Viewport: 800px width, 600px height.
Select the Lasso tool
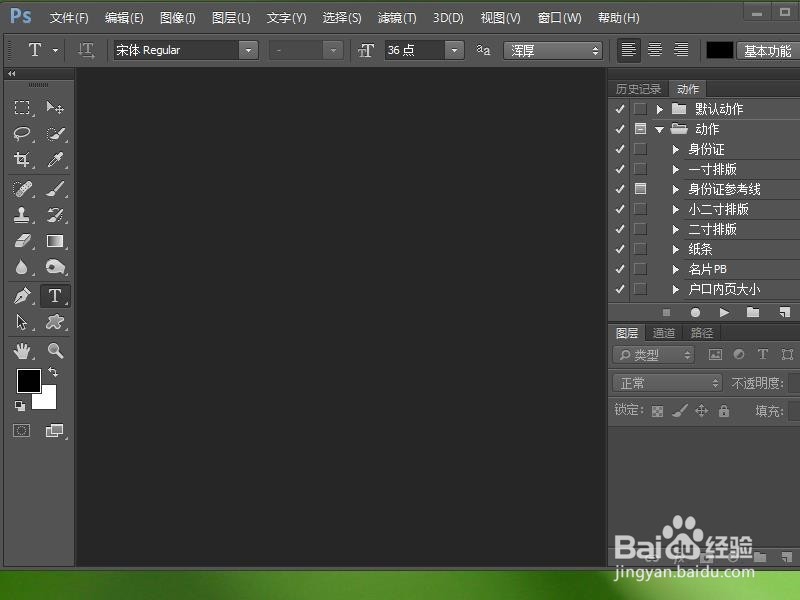point(21,134)
